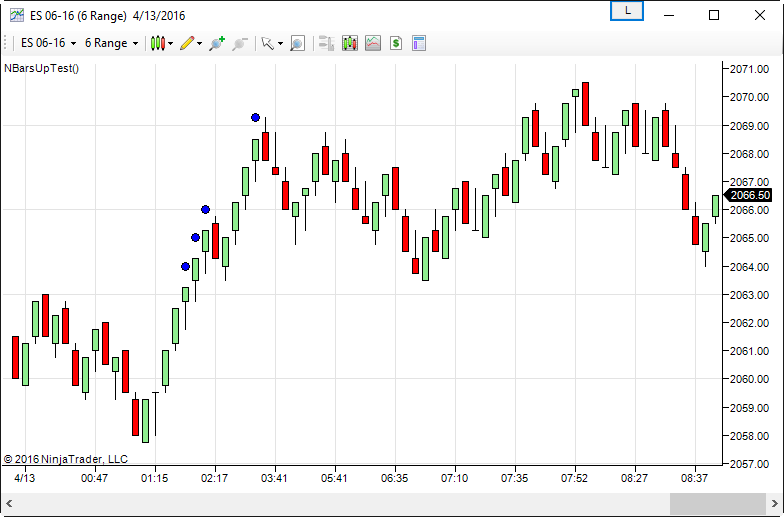
Task: Maximize the chart window
Action: point(714,16)
